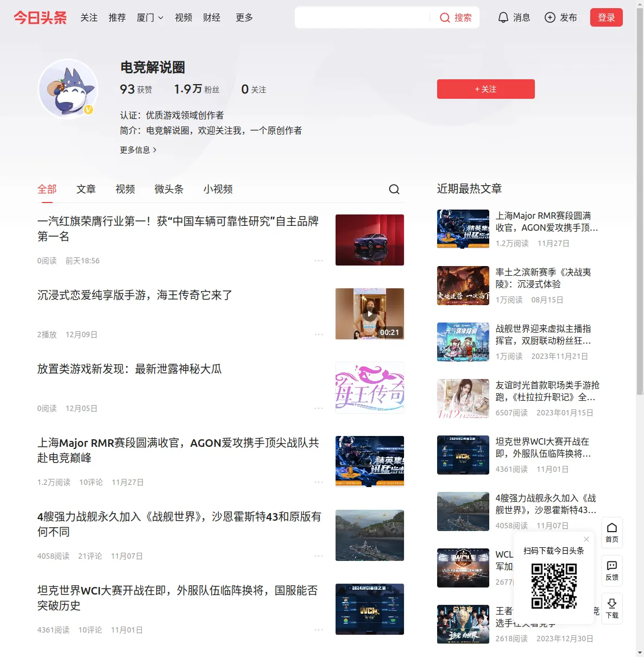
Task: Open feed article 坦克世界WCI大赛开战在即
Action: pos(178,598)
